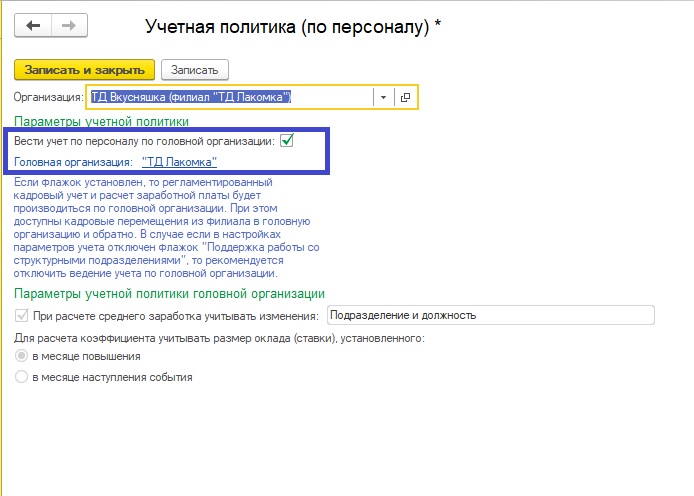
Task: Click the Для расчета коэффициента label text
Action: (x=219, y=338)
